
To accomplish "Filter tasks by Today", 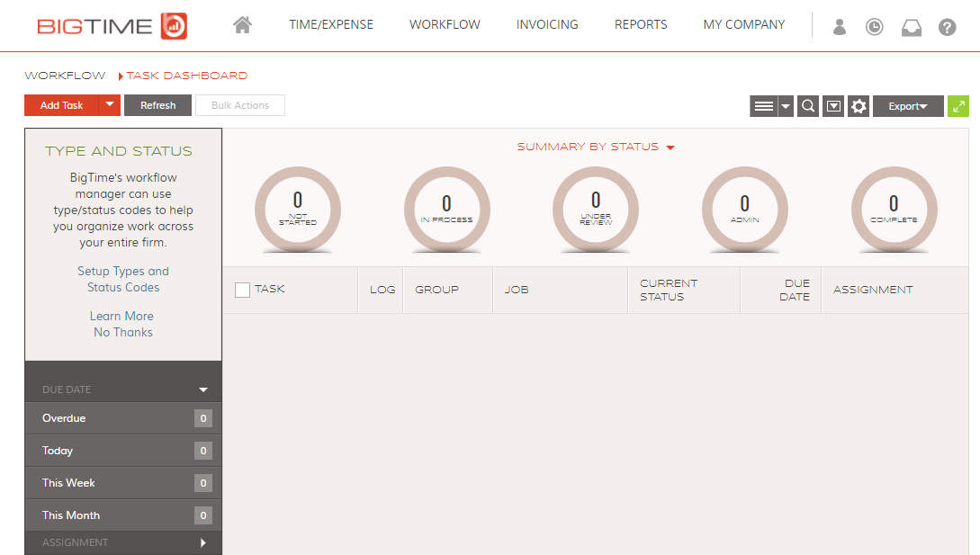I will click(123, 451).
